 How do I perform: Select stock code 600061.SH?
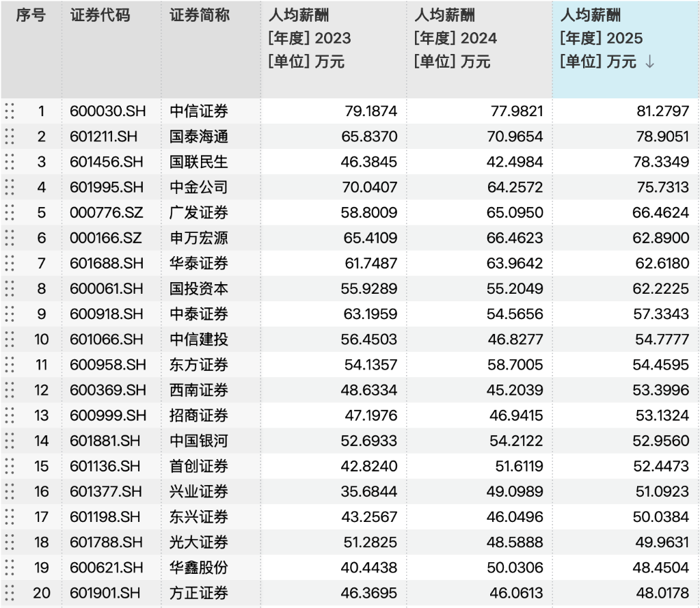(107, 288)
